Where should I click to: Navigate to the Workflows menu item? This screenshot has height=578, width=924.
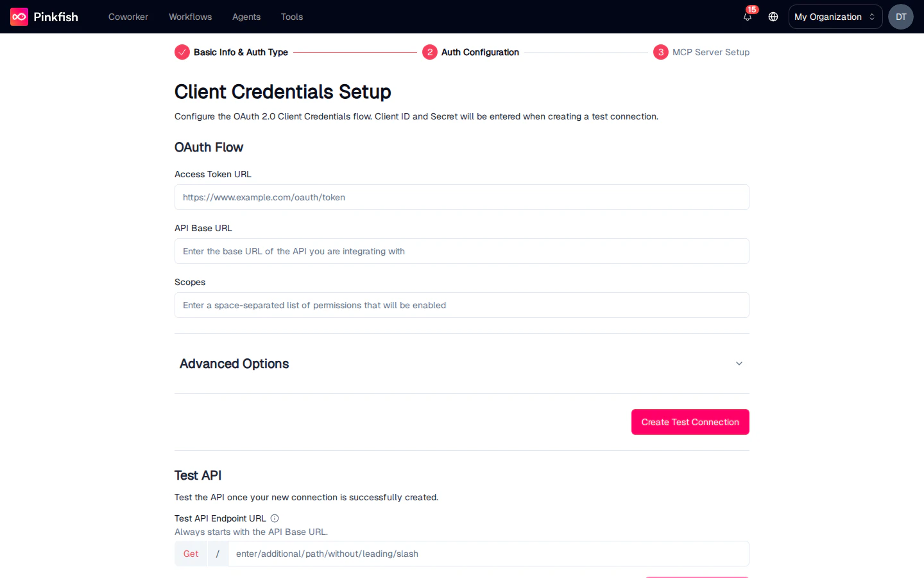coord(190,17)
